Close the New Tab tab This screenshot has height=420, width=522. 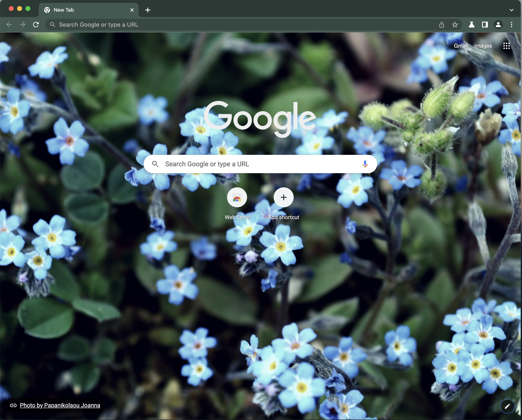pyautogui.click(x=132, y=10)
